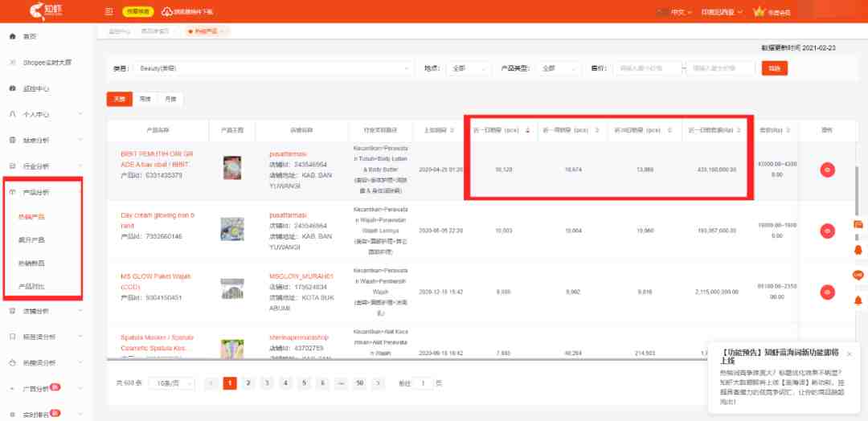868x421 pixels.
Task: Click the 监控中心 sidebar icon
Action: [x=13, y=88]
